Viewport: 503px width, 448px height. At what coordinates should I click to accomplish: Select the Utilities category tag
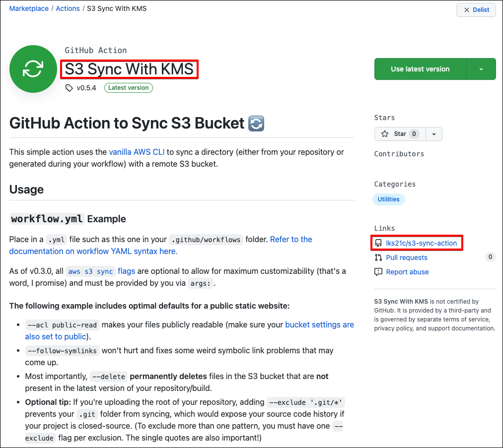tap(388, 199)
